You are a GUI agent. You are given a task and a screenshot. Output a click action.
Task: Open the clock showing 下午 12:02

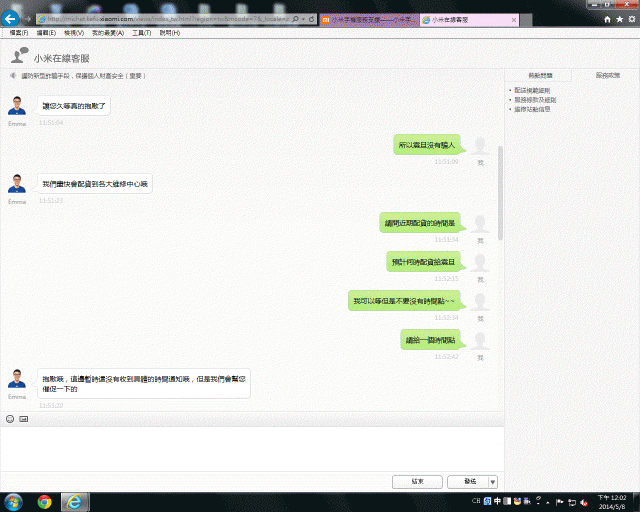click(x=612, y=502)
